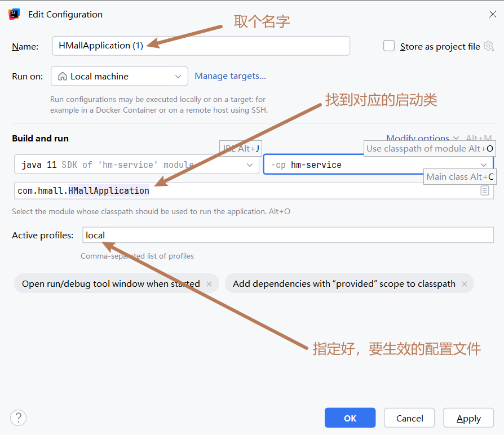Click the home icon in Run on field
Image resolution: width=504 pixels, height=435 pixels.
(63, 76)
